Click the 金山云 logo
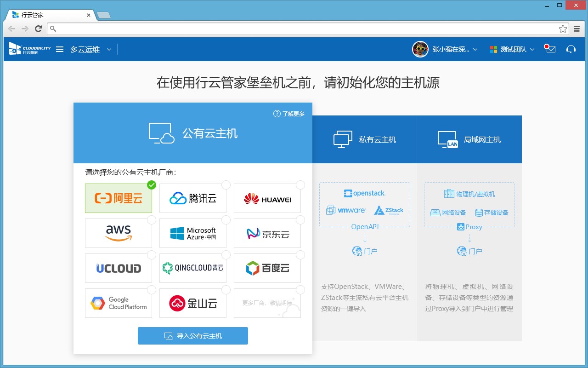The width and height of the screenshot is (588, 368). tap(193, 303)
